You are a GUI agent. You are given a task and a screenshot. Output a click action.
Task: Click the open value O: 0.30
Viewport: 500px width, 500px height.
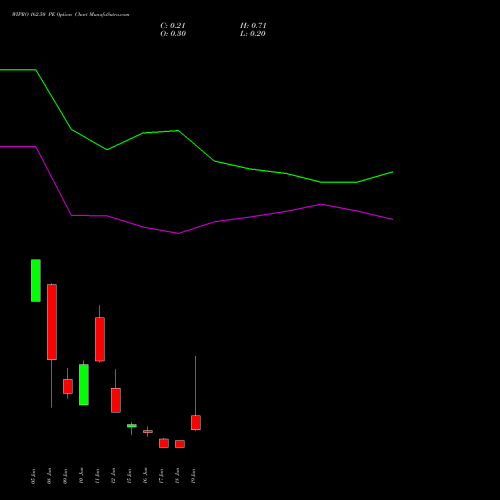(x=173, y=34)
